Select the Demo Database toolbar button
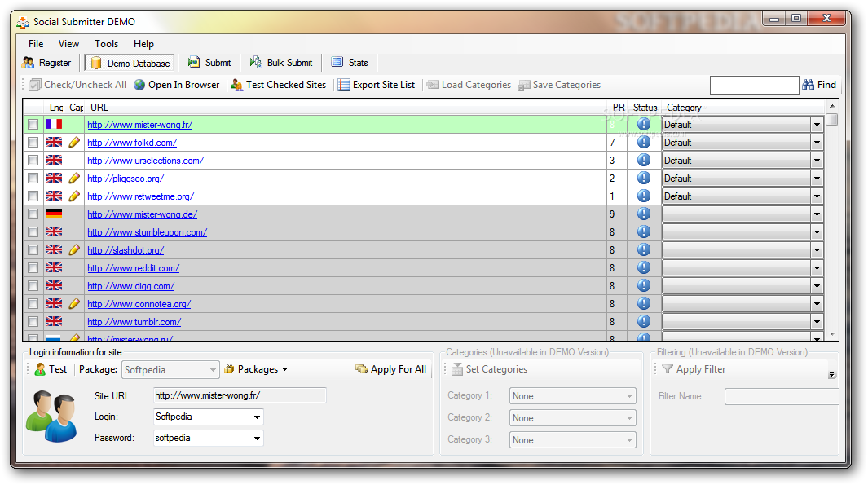 point(129,63)
